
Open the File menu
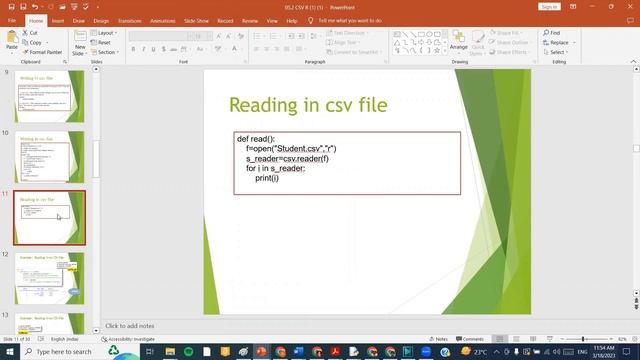[12, 20]
